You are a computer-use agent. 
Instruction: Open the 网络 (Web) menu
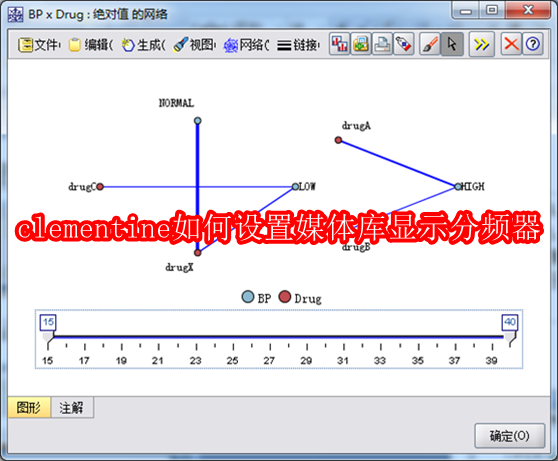(x=246, y=45)
